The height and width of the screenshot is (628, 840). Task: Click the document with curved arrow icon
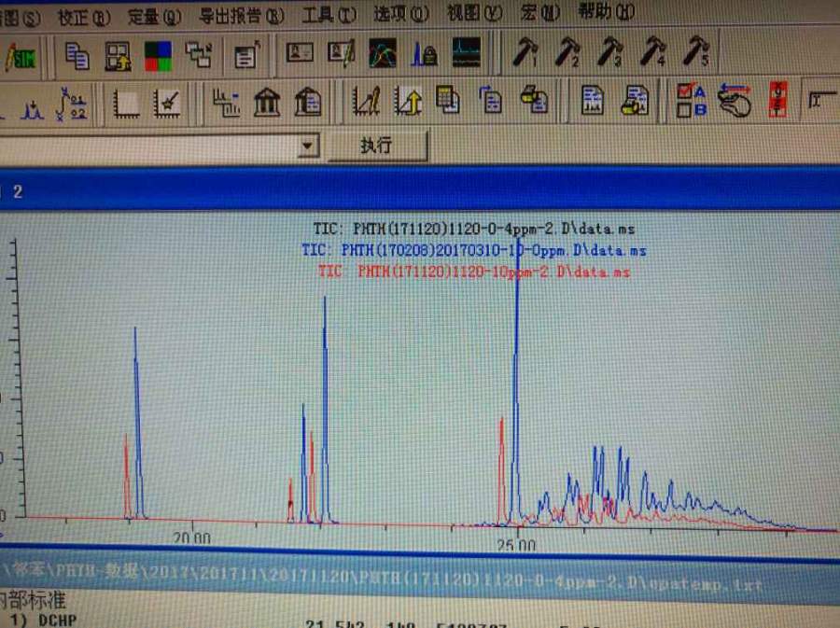(x=490, y=100)
